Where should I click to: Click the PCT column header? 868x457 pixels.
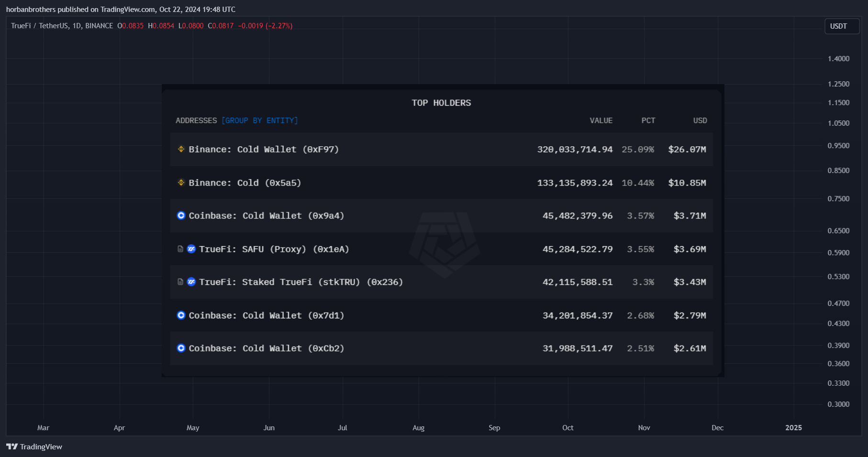(648, 120)
